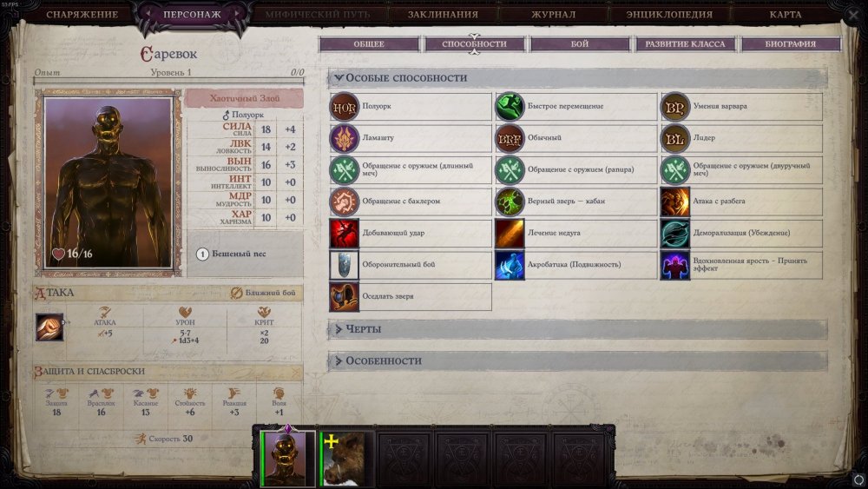
Task: Click the Оседлать зверя ability icon
Action: 344,297
